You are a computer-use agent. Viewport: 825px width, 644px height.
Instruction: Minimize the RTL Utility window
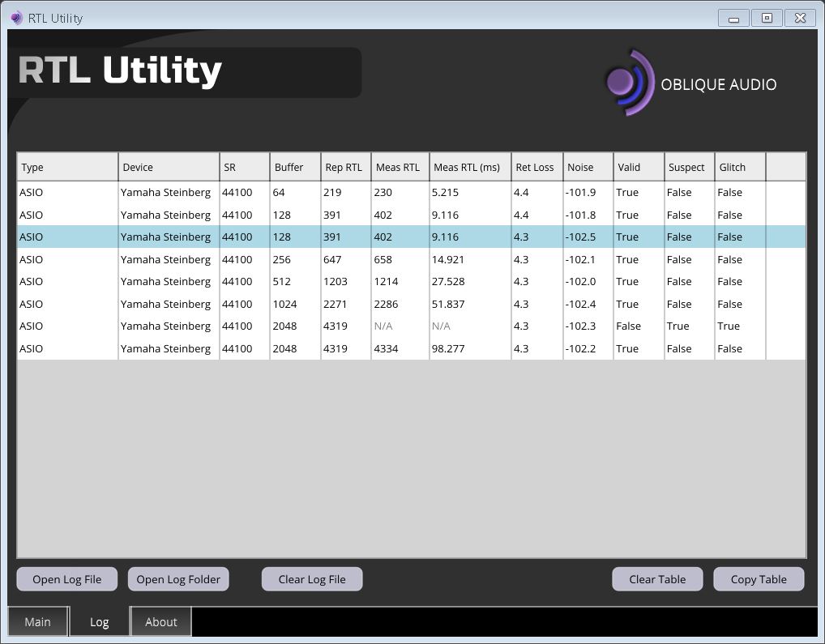pos(733,19)
